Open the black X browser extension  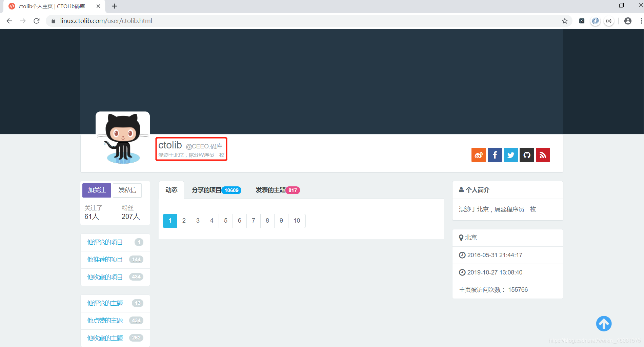click(x=582, y=21)
